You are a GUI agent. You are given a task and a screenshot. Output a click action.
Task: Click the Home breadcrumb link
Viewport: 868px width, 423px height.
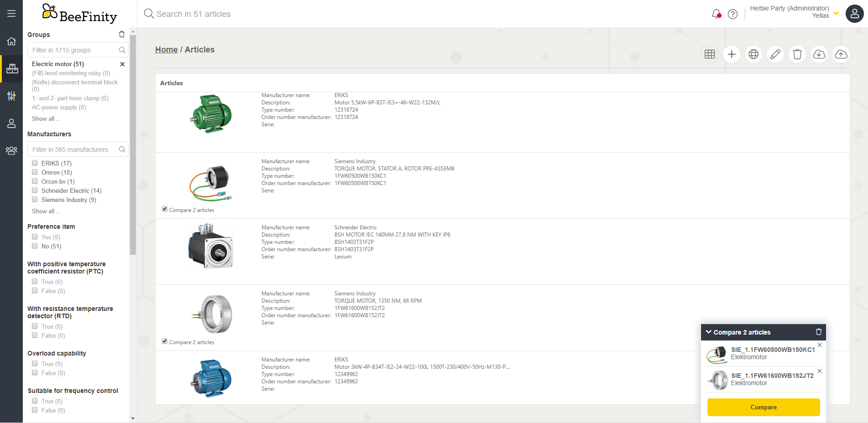(166, 50)
